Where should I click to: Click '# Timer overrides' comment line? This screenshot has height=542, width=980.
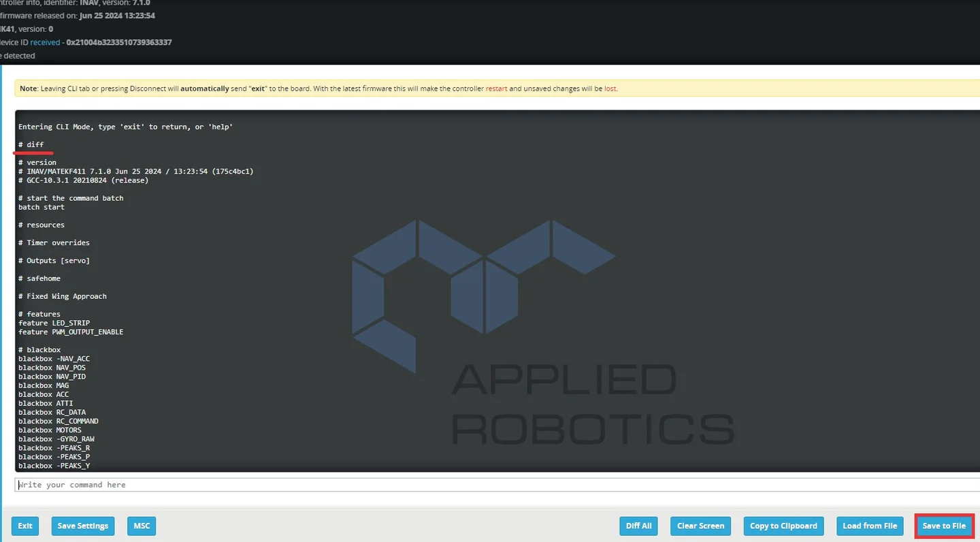click(x=54, y=242)
